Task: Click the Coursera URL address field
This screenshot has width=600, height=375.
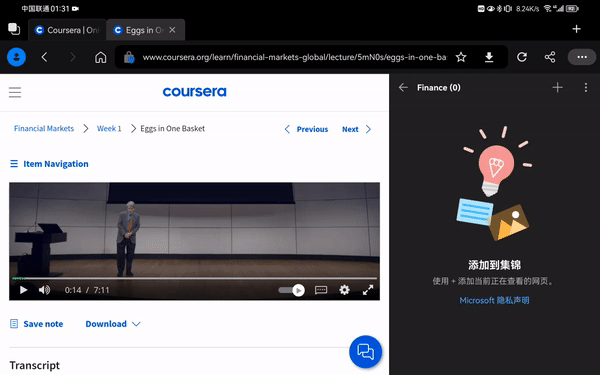Action: pyautogui.click(x=294, y=57)
